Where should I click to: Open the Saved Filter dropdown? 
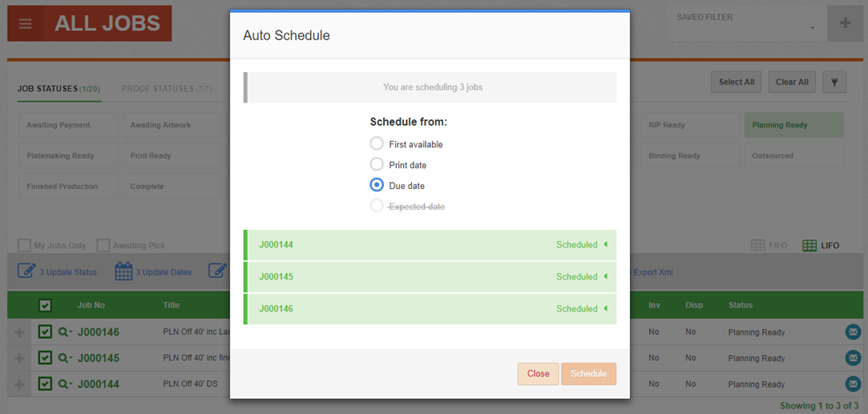tap(745, 25)
